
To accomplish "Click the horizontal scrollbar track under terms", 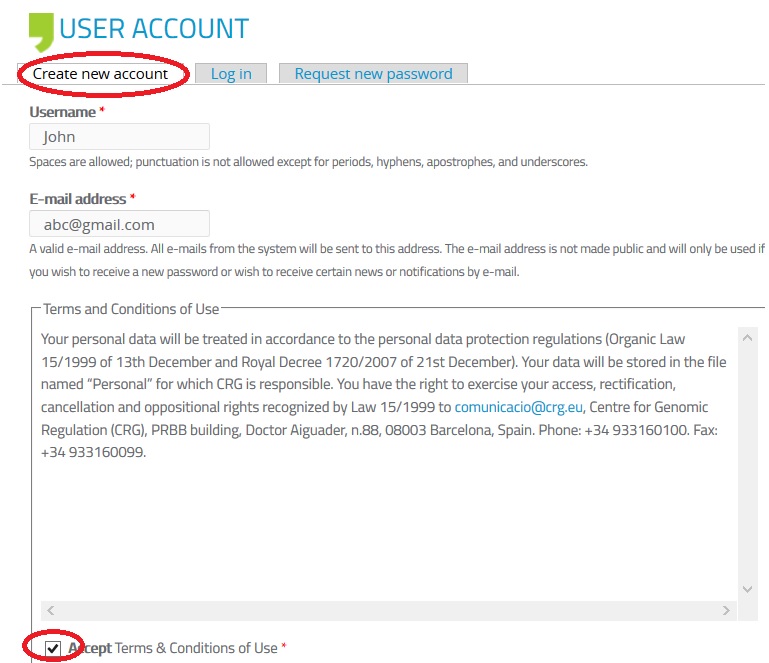I will point(390,610).
